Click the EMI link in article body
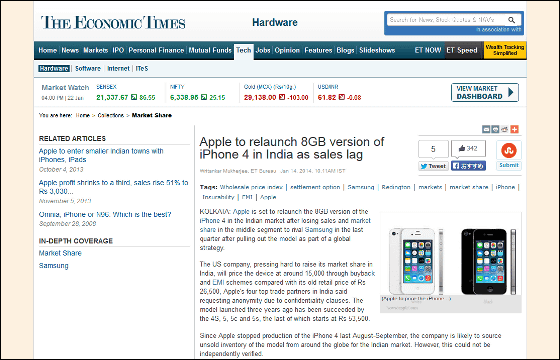The width and height of the screenshot is (560, 360). (x=218, y=282)
